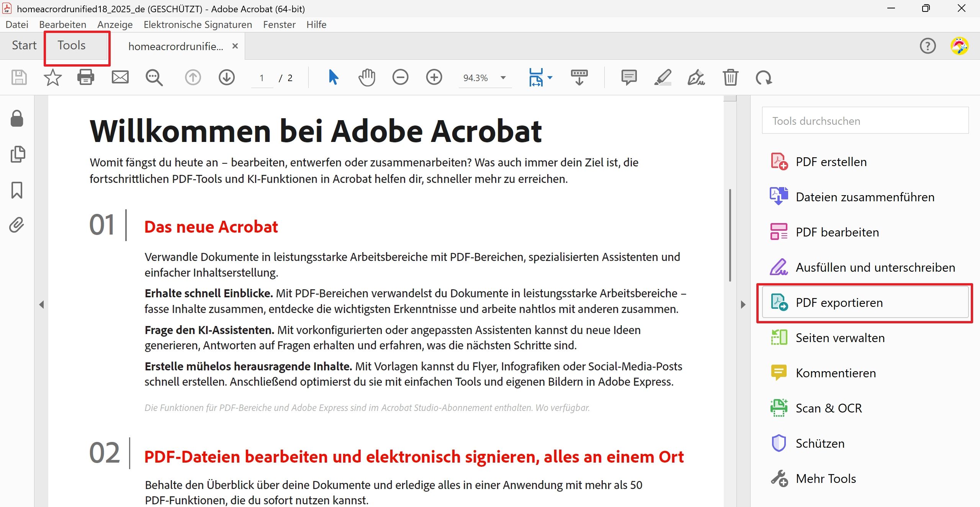Click the Delete page trash icon
This screenshot has height=507, width=980.
730,77
